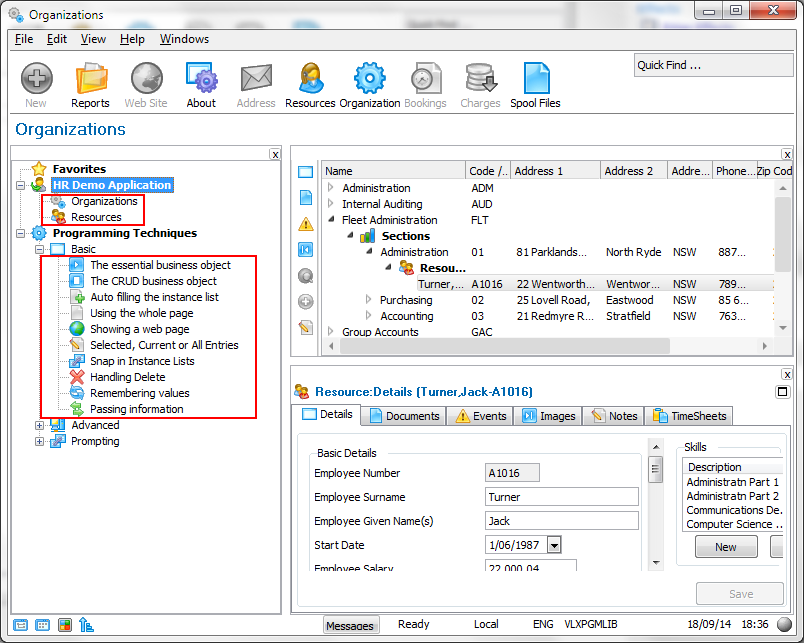The image size is (804, 643).
Task: Click the Address 1 column header
Action: point(555,171)
